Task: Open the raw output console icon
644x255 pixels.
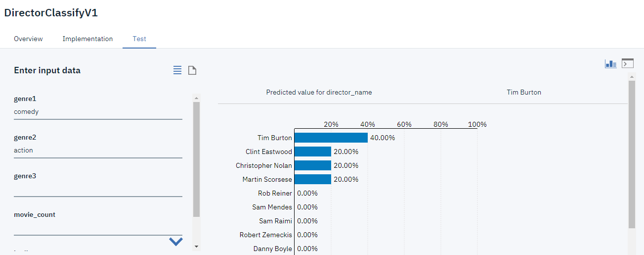Action: 628,63
